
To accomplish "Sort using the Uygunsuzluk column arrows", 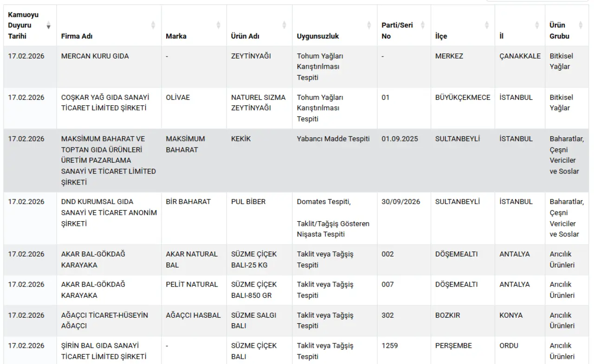I will [369, 26].
